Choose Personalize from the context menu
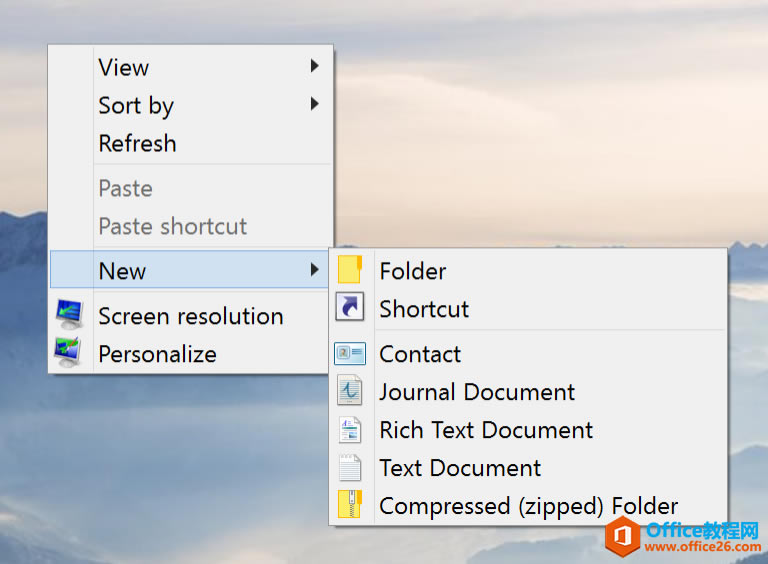The height and width of the screenshot is (564, 768). (x=190, y=353)
